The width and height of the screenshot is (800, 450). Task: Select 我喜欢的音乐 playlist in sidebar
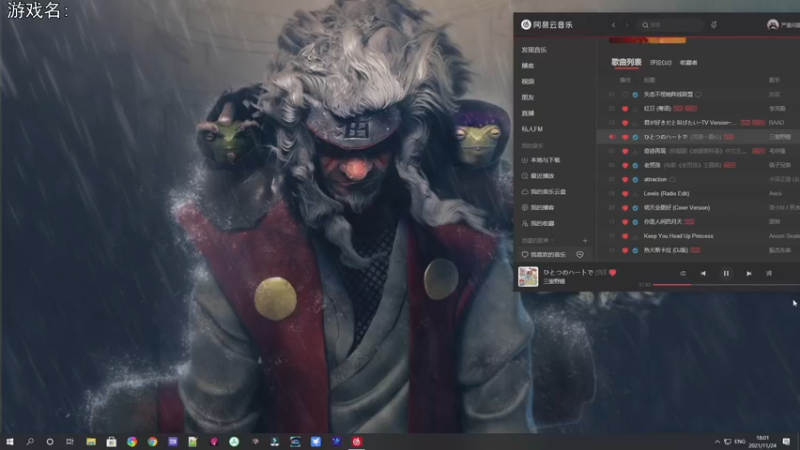(544, 255)
